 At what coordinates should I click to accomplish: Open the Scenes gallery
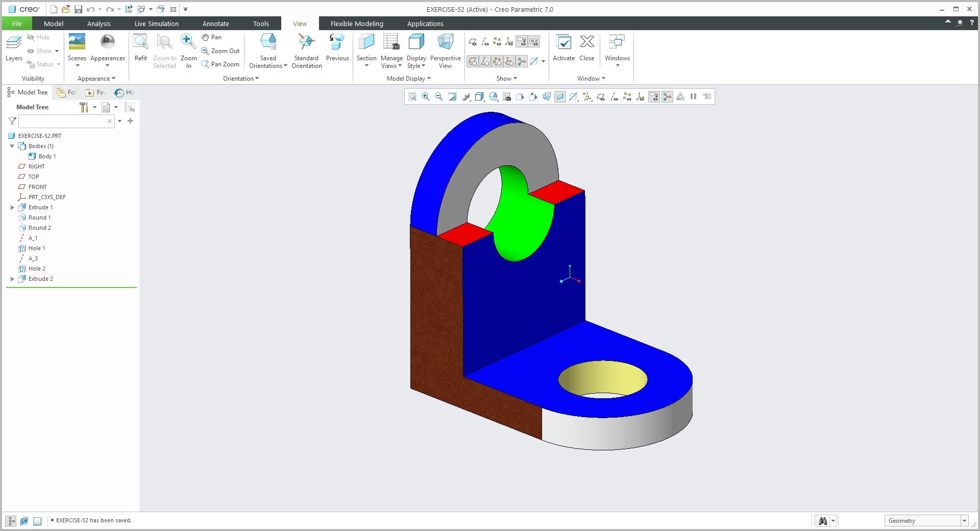tap(77, 50)
